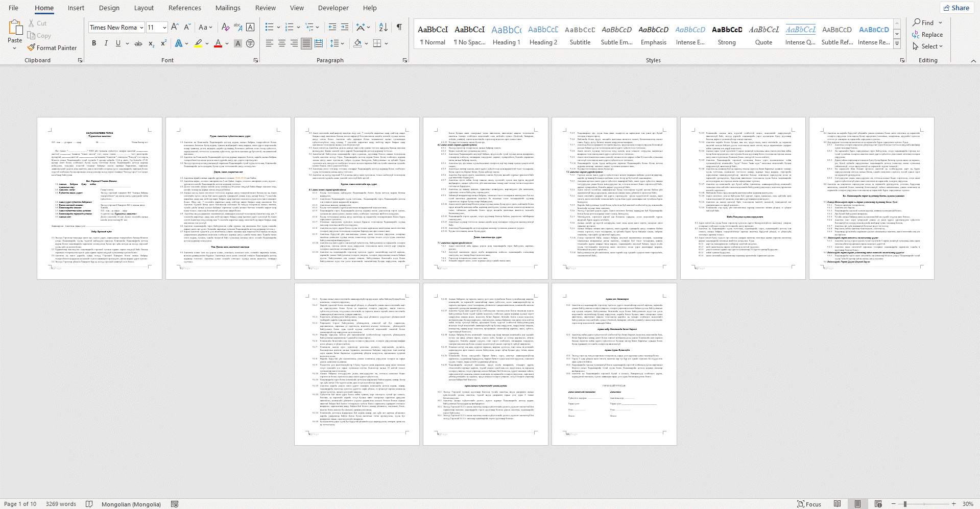
Task: Increase font size with Grow Font
Action: [x=175, y=27]
